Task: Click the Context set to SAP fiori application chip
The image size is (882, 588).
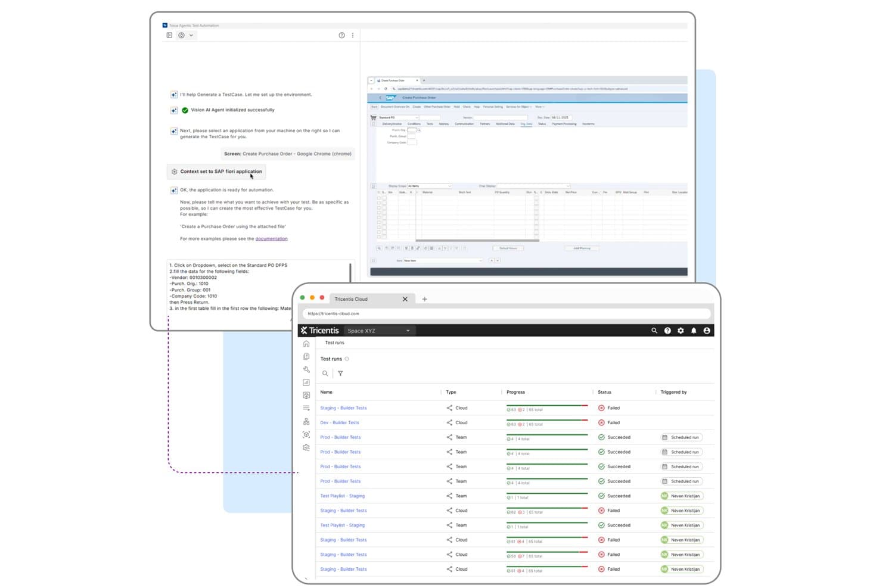Action: pos(216,172)
